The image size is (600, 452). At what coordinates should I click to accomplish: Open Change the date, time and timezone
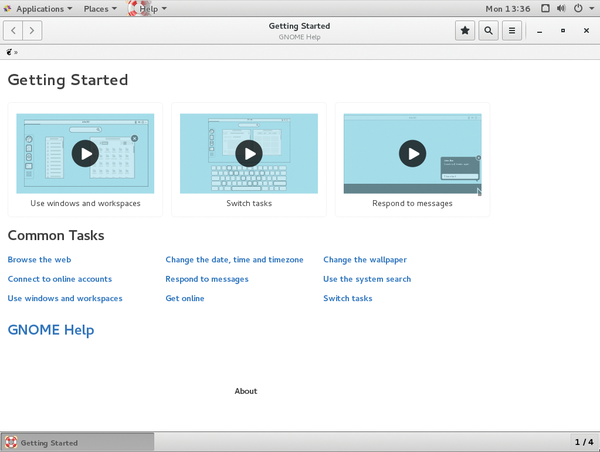234,259
